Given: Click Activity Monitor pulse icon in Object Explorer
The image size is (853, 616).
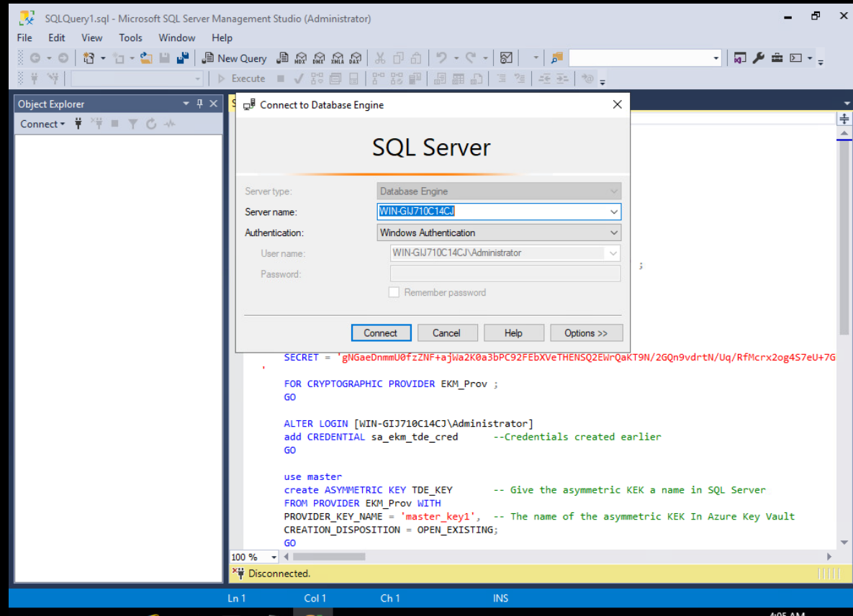Looking at the screenshot, I should pos(170,124).
